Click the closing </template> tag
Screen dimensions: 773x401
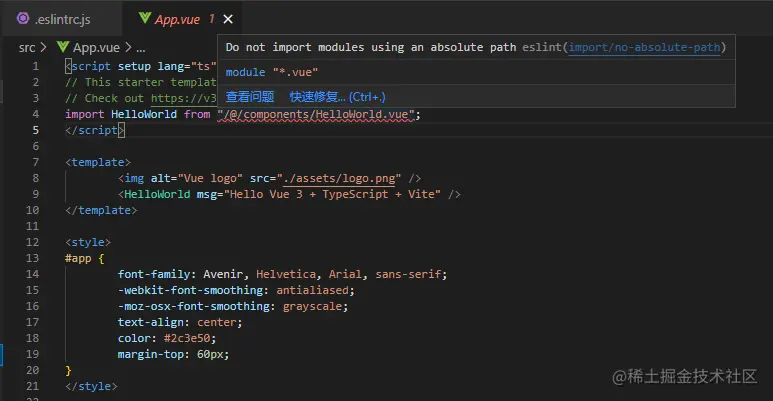tap(101, 210)
